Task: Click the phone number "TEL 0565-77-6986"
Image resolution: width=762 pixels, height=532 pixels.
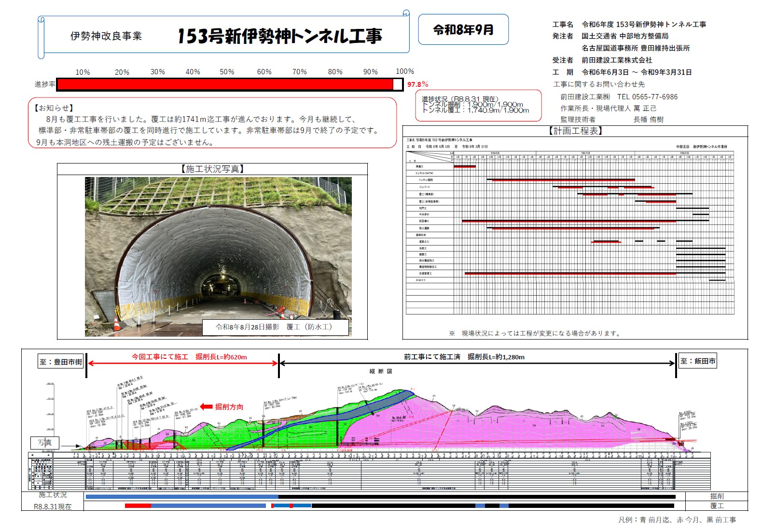Action: (x=647, y=97)
